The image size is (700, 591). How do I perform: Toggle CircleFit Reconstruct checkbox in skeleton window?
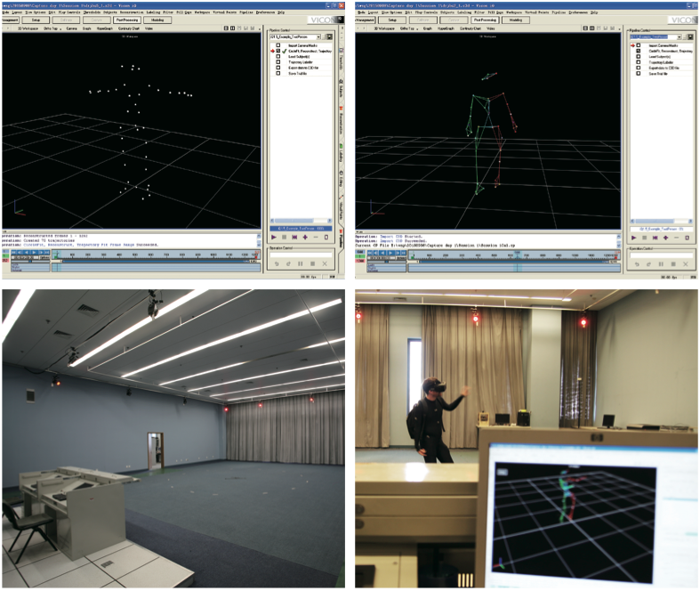click(x=639, y=52)
